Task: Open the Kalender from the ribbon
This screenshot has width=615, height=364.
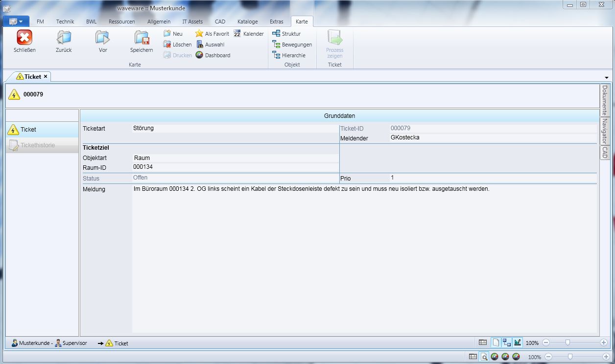Action: coord(249,34)
